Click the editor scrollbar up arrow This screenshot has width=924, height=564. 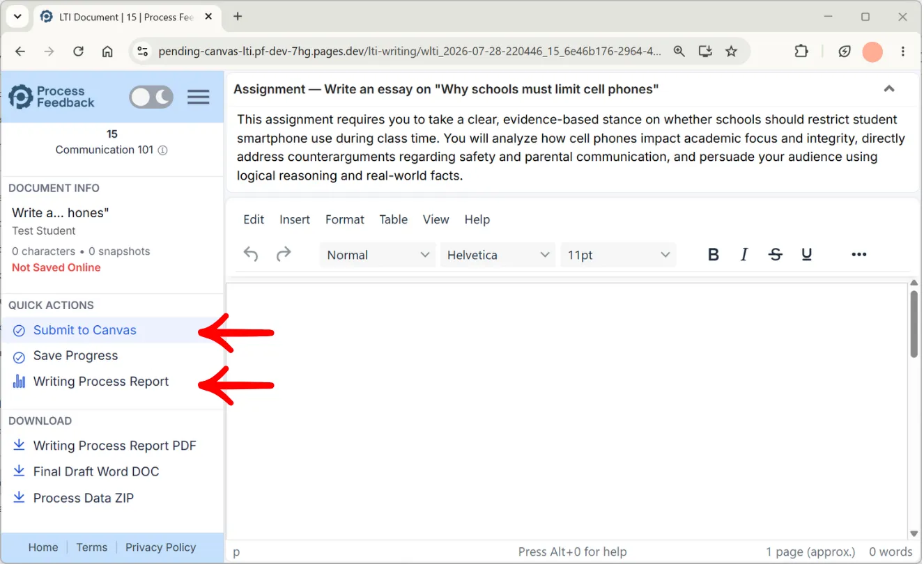914,283
